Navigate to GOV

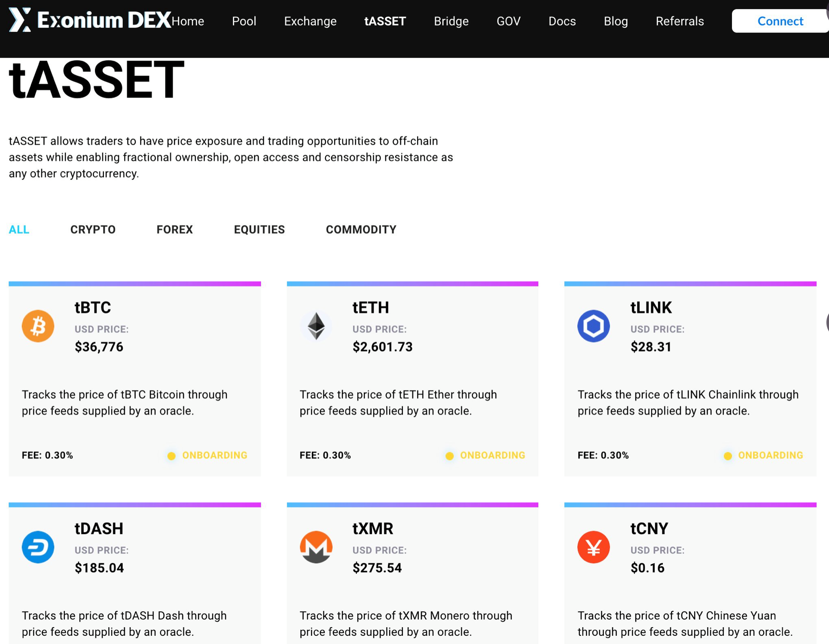pyautogui.click(x=509, y=21)
